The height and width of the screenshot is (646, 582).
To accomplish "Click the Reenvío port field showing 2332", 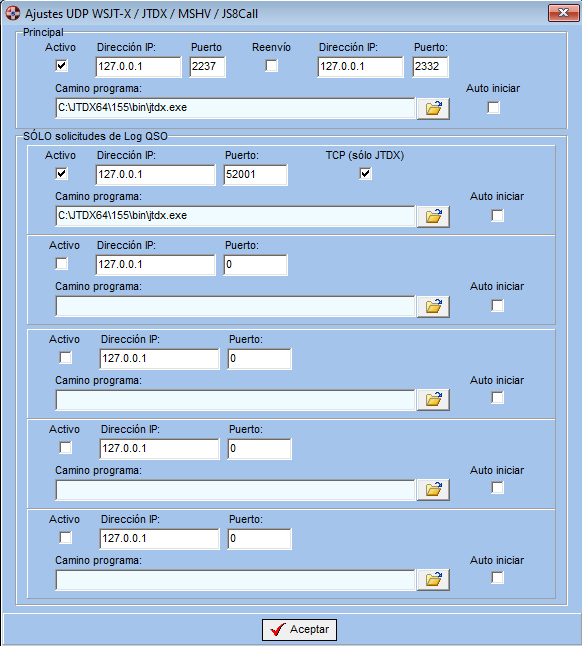I will click(430, 67).
